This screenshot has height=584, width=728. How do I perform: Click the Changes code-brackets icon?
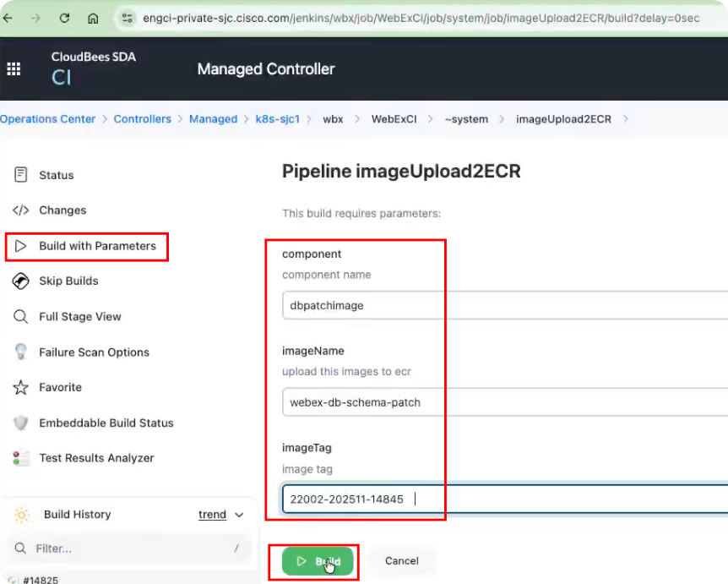click(21, 210)
